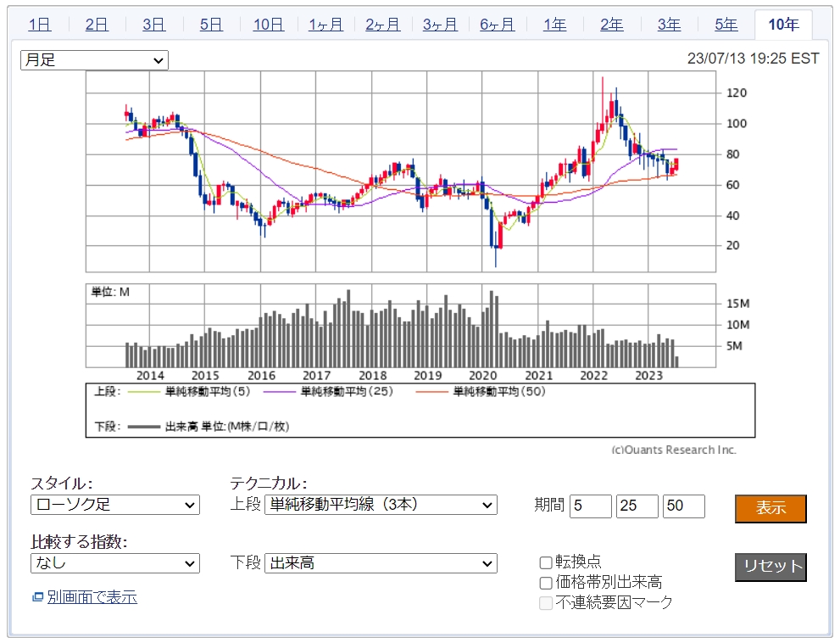Focus the period field containing 25
This screenshot has width=840, height=643.
point(637,506)
